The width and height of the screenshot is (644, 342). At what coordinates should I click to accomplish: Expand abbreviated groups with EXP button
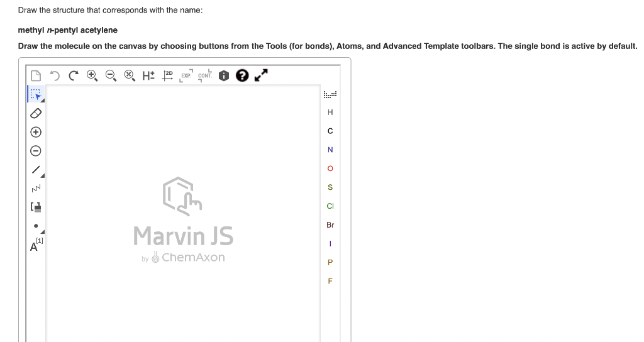click(x=186, y=75)
